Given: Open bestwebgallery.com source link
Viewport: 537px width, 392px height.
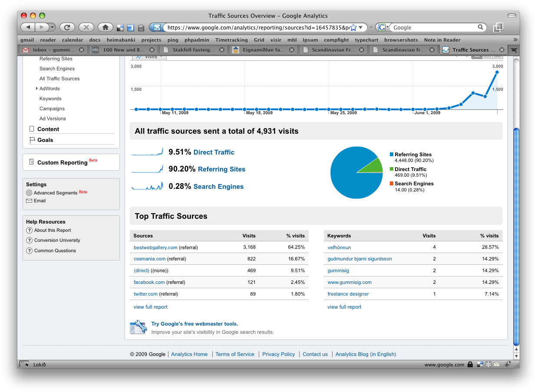Looking at the screenshot, I should [x=155, y=247].
